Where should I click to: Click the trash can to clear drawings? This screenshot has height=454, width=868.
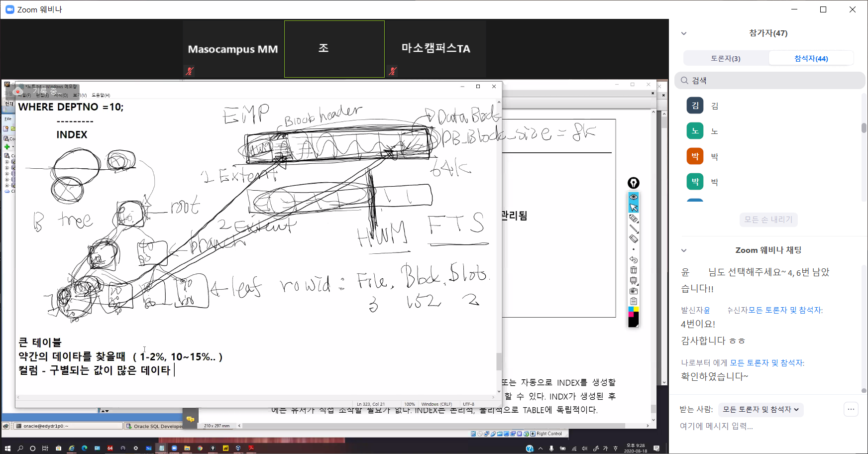(x=633, y=270)
